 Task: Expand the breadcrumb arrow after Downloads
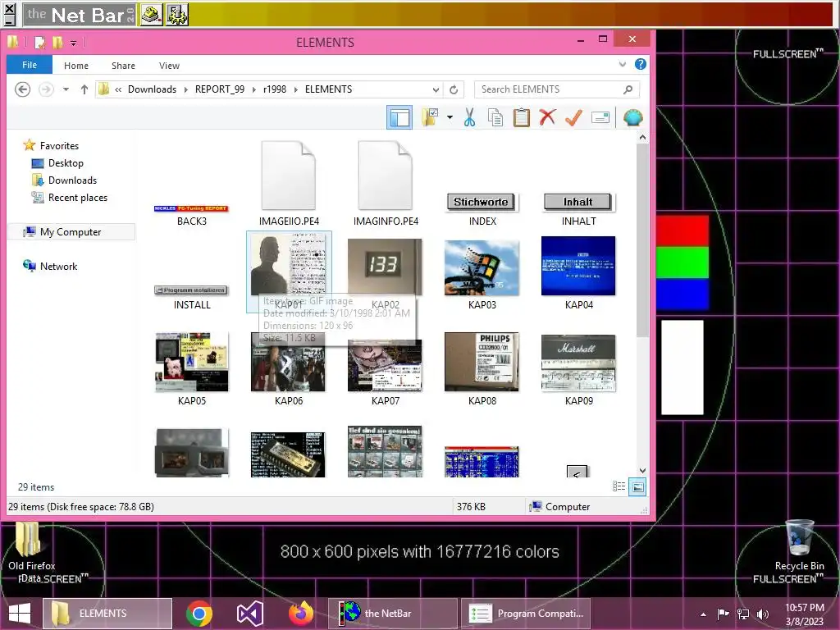[x=186, y=89]
